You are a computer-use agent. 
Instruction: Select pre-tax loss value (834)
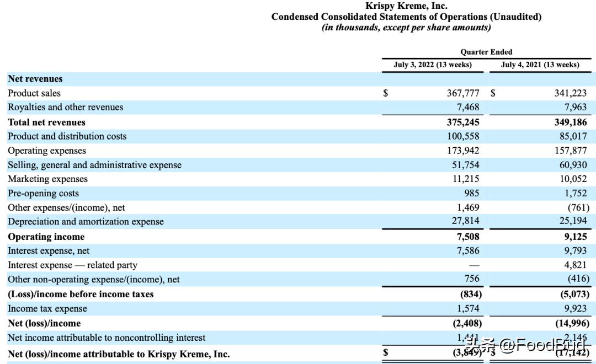tap(471, 295)
